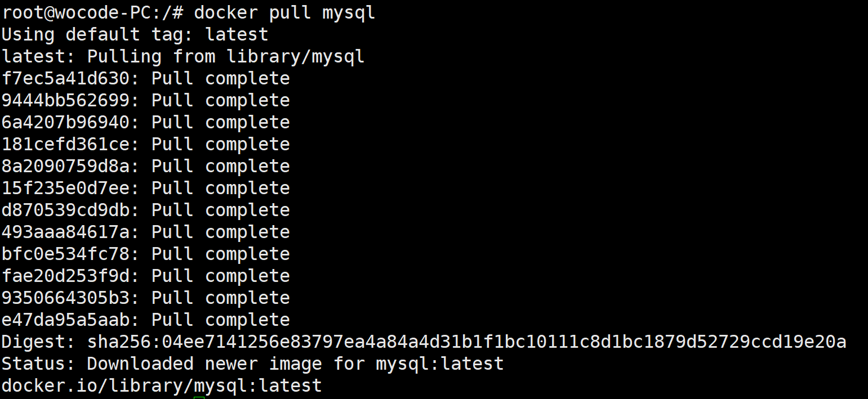The height and width of the screenshot is (399, 868).
Task: Click layer ID 181cefd361ce
Action: (65, 144)
